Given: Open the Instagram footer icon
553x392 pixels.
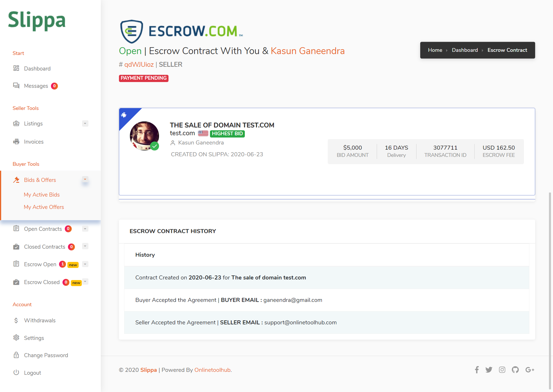Looking at the screenshot, I should pos(502,370).
